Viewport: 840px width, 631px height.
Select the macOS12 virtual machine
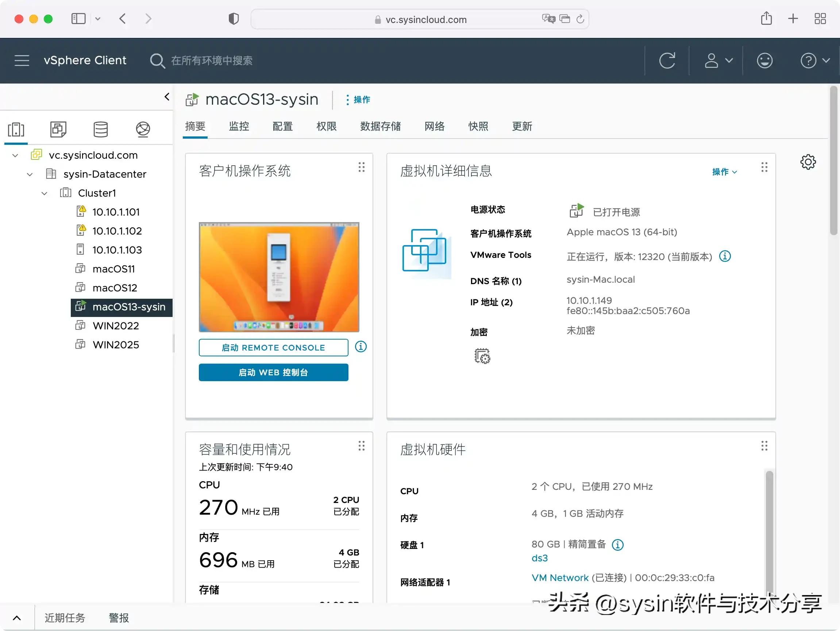[115, 287]
